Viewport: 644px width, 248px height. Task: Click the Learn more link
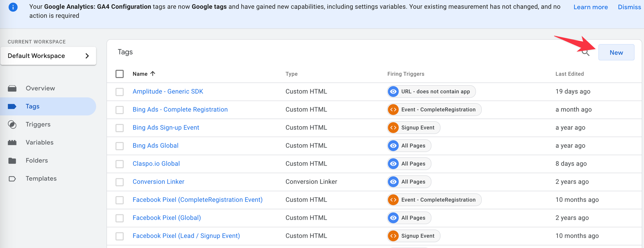591,7
